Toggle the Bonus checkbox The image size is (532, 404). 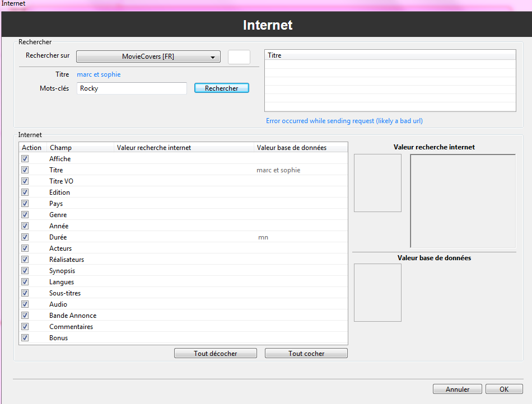[x=25, y=338]
